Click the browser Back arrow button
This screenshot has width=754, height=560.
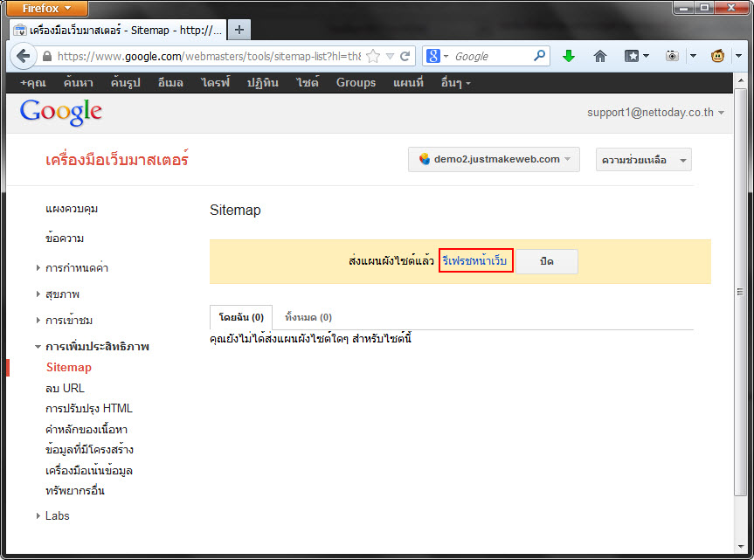23,56
